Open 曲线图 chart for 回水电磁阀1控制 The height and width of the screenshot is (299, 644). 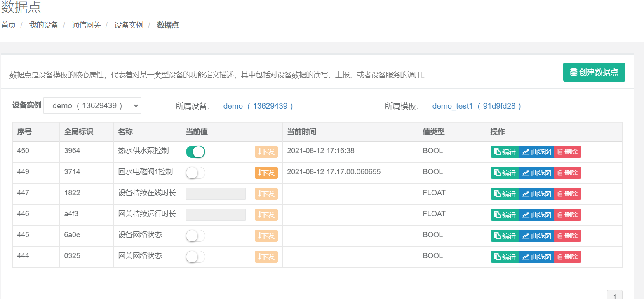click(x=536, y=173)
